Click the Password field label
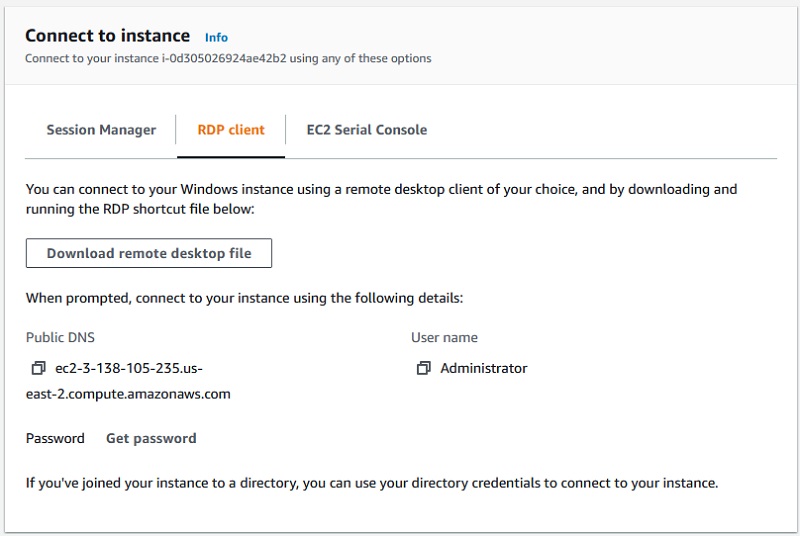This screenshot has width=800, height=536. pyautogui.click(x=55, y=438)
